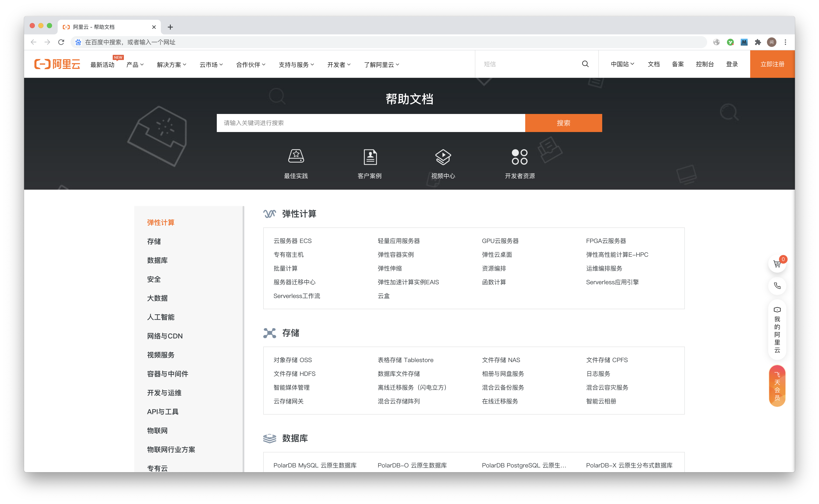Open the browser extensions puzzle icon

tap(758, 42)
